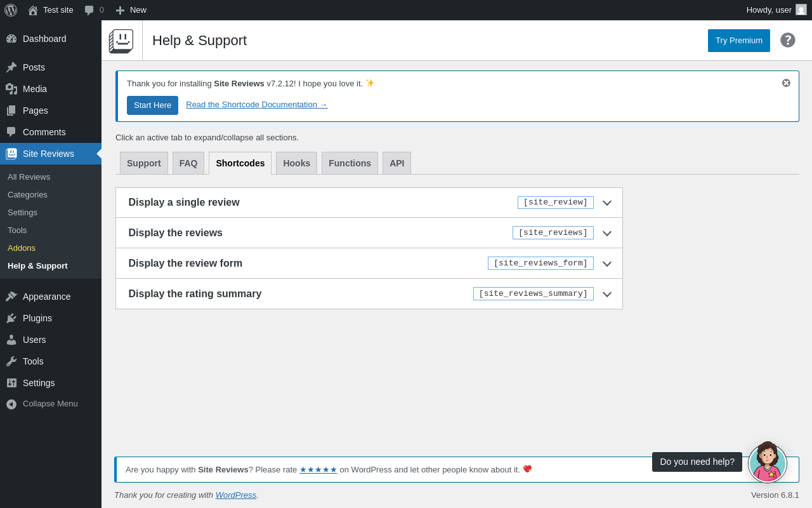Click the Version 6.8.1 footer text
The width and height of the screenshot is (812, 508).
[775, 495]
